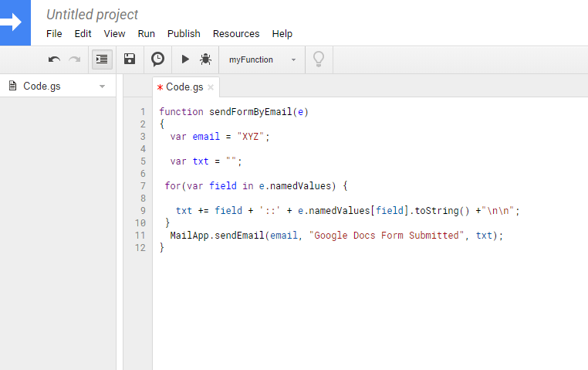This screenshot has width=588, height=370.
Task: Expand the Code.gs file options arrow
Action: pyautogui.click(x=102, y=87)
